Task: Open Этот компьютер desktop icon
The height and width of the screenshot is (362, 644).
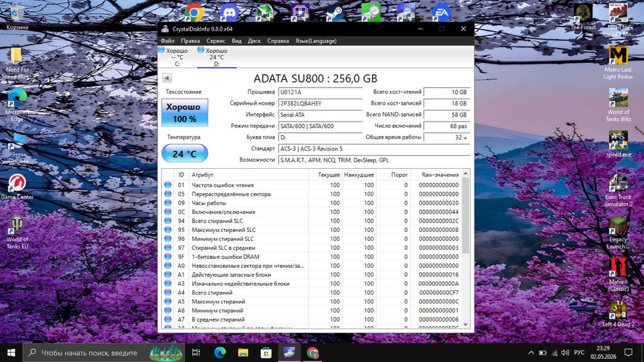Action: pos(17,148)
